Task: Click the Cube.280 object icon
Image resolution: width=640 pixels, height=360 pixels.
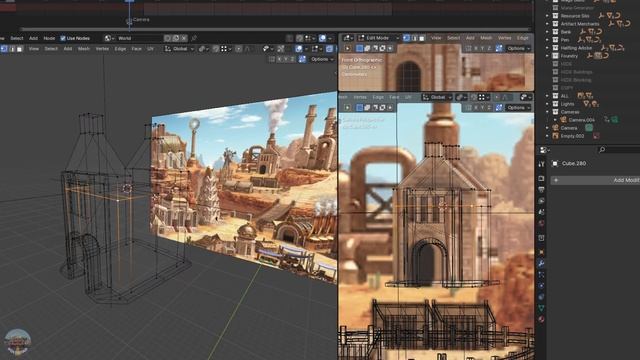Action: (555, 163)
